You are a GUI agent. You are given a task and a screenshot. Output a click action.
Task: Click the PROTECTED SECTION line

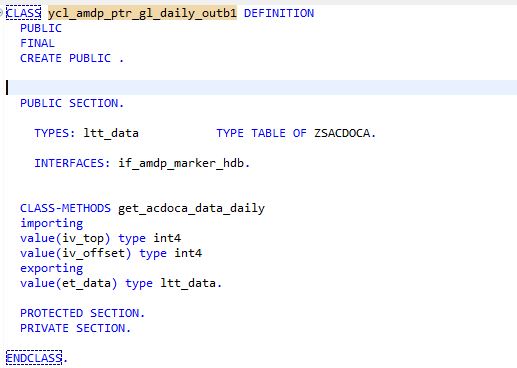[83, 313]
